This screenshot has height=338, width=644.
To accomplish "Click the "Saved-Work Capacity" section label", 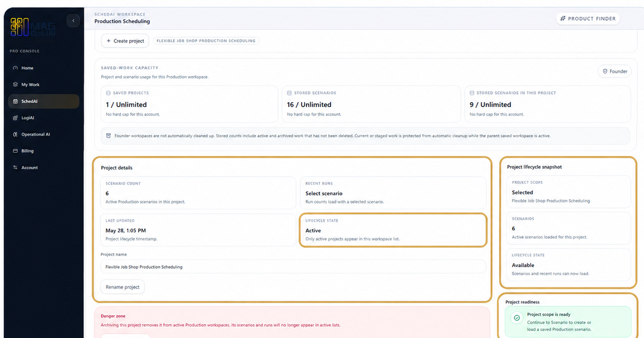I will (130, 68).
